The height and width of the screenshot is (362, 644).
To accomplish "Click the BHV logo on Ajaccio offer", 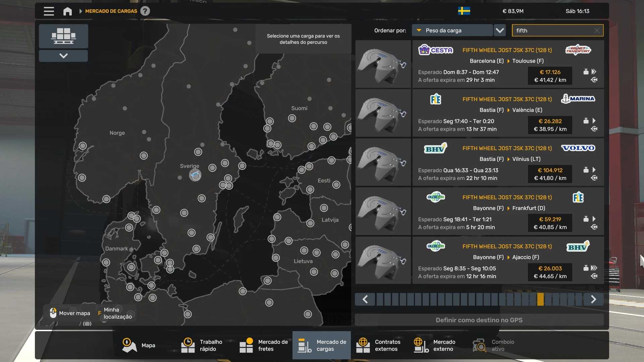I will point(578,246).
